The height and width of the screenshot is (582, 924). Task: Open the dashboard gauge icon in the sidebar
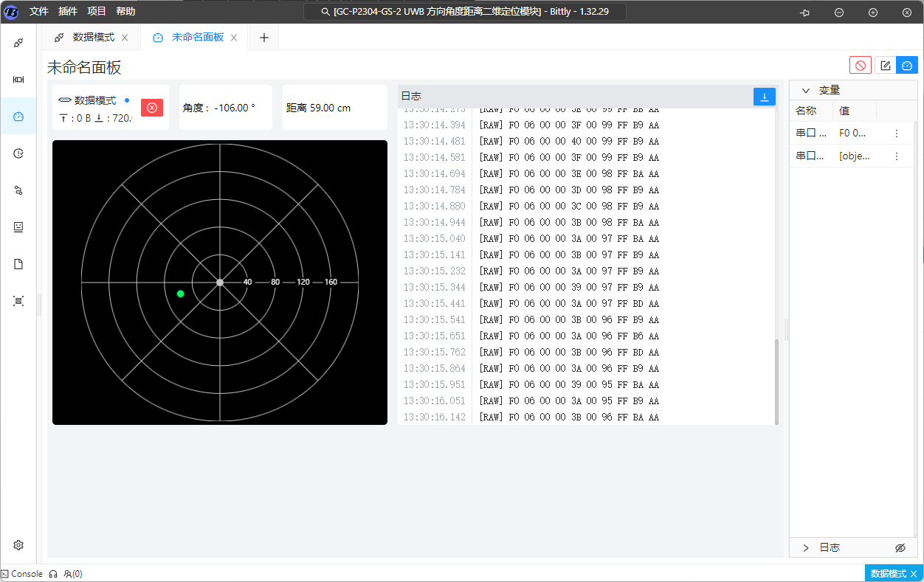click(18, 117)
